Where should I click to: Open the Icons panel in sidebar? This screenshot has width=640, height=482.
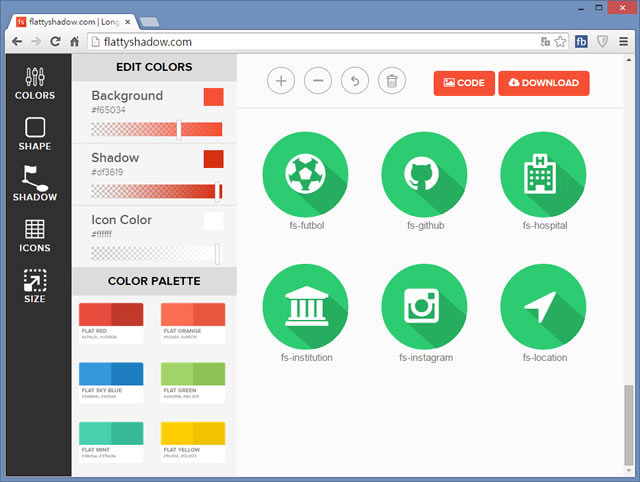coord(35,236)
